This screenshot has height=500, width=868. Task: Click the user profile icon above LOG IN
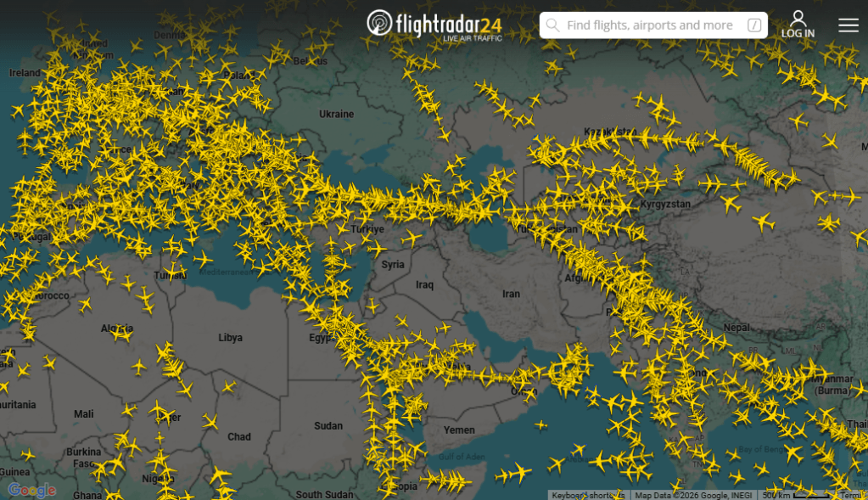coord(798,18)
